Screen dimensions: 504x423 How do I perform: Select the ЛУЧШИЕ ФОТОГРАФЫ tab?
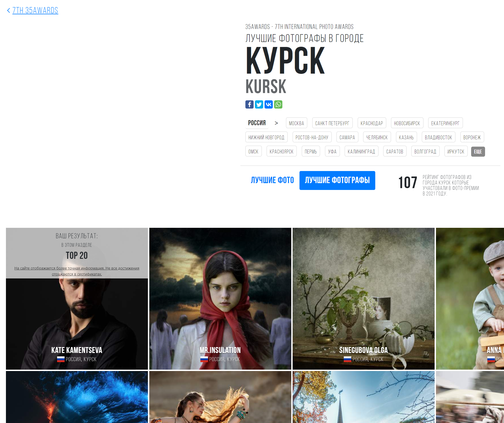[x=337, y=180]
